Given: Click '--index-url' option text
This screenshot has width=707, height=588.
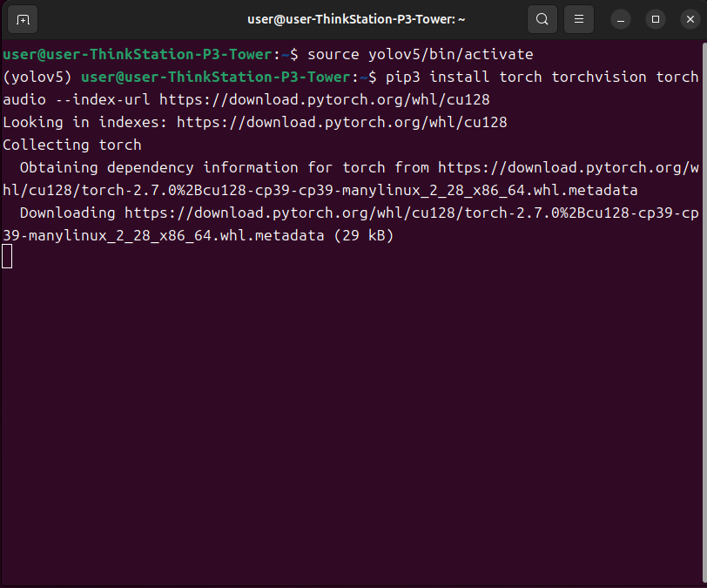Looking at the screenshot, I should tap(103, 99).
